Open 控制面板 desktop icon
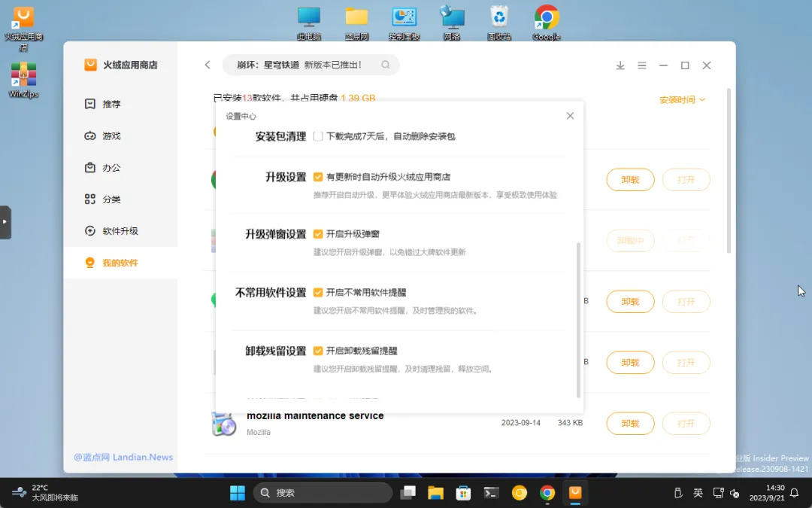 pyautogui.click(x=404, y=23)
